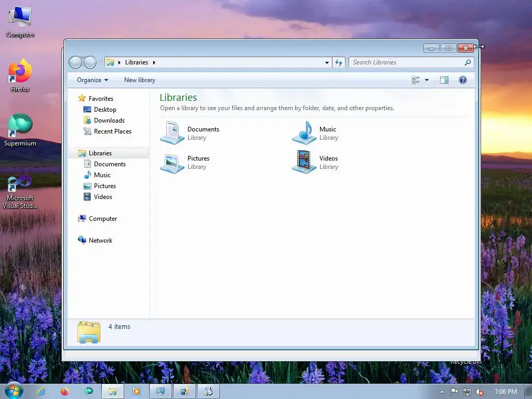
Task: Open the Firefox desktop shortcut
Action: point(20,75)
